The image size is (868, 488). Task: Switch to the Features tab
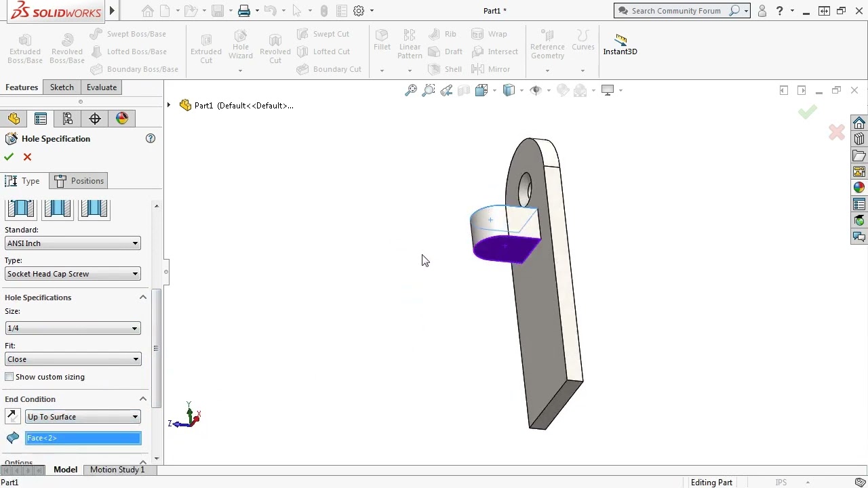click(22, 87)
